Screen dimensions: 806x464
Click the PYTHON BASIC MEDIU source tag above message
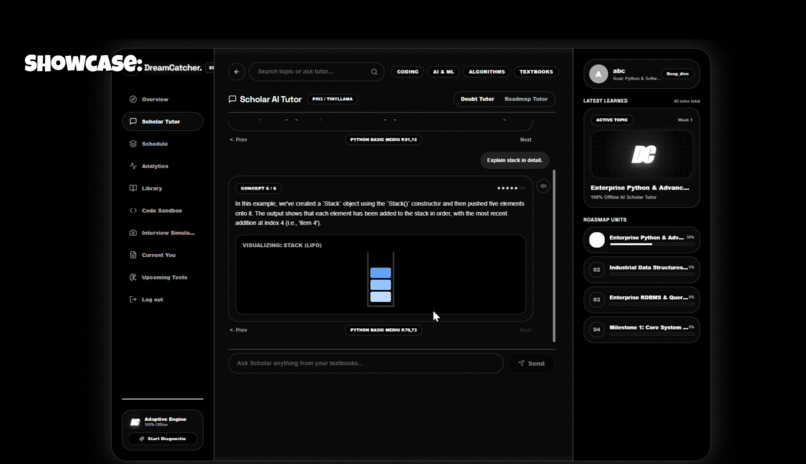(383, 140)
